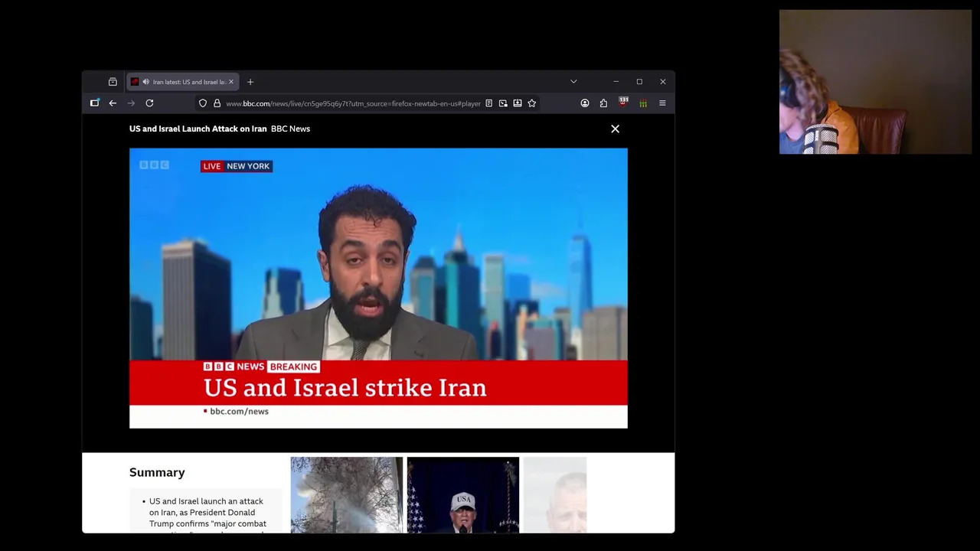Open Firefox account profile icon
The width and height of the screenshot is (980, 551).
pos(585,103)
